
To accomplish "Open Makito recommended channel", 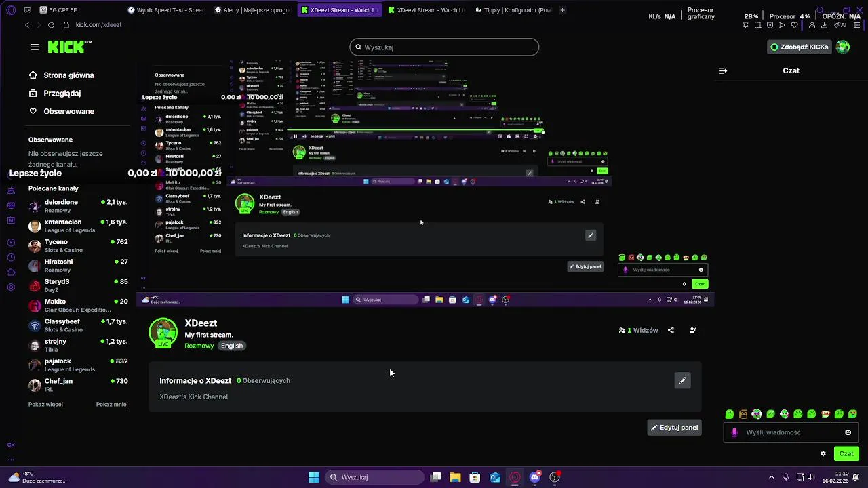I will pos(78,305).
